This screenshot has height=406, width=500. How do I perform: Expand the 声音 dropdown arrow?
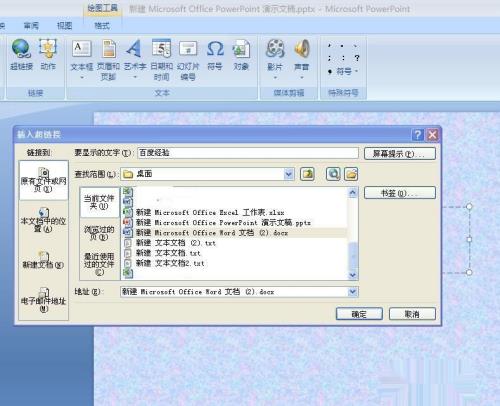click(302, 78)
